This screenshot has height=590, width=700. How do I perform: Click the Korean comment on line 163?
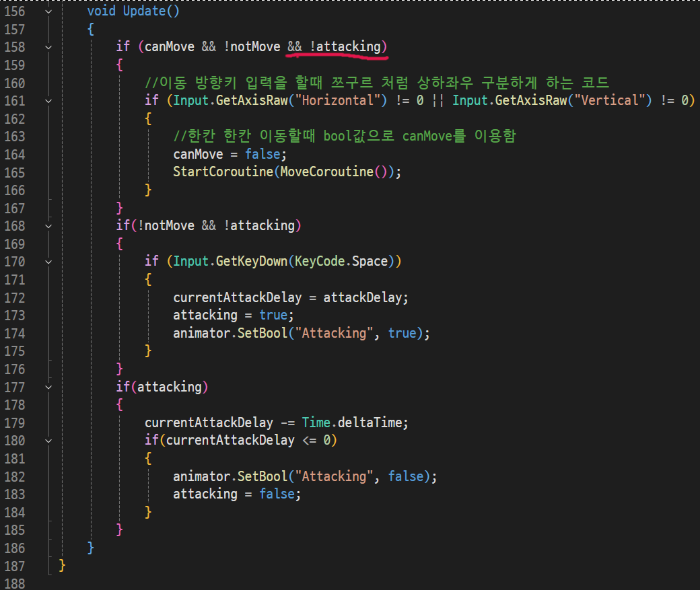pos(344,136)
